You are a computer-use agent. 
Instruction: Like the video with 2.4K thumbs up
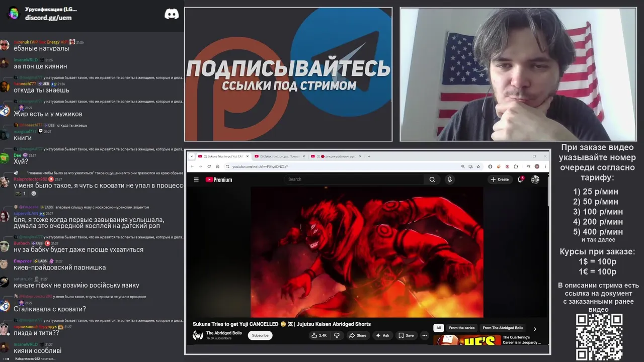pos(319,335)
